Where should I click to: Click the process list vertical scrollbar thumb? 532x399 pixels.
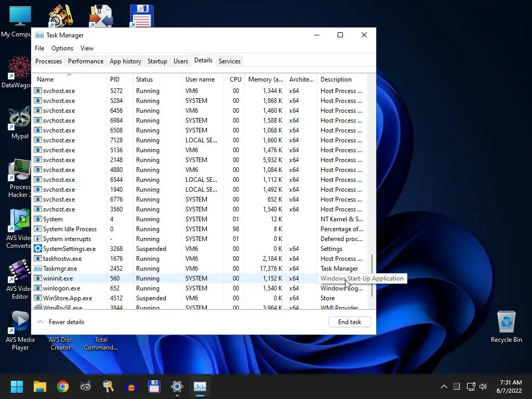click(x=372, y=275)
